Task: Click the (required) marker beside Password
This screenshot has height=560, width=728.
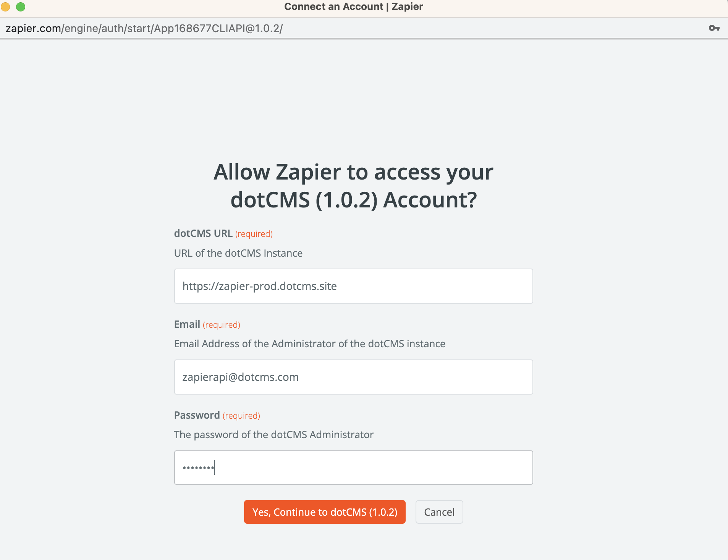Action: tap(241, 416)
